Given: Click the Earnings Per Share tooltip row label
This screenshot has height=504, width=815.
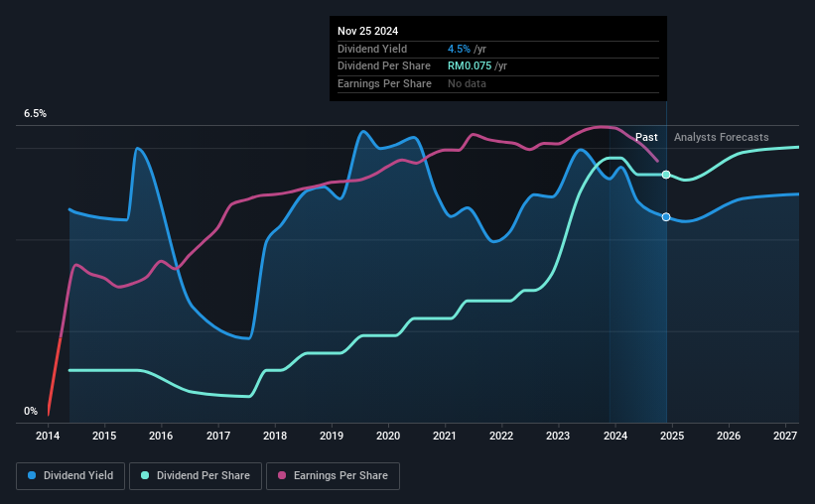Looking at the screenshot, I should [384, 83].
